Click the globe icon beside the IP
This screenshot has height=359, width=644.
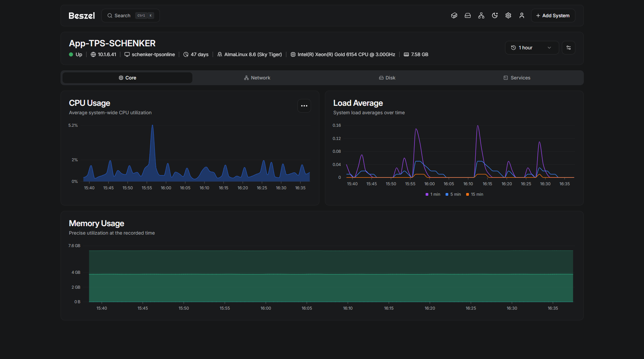[93, 54]
